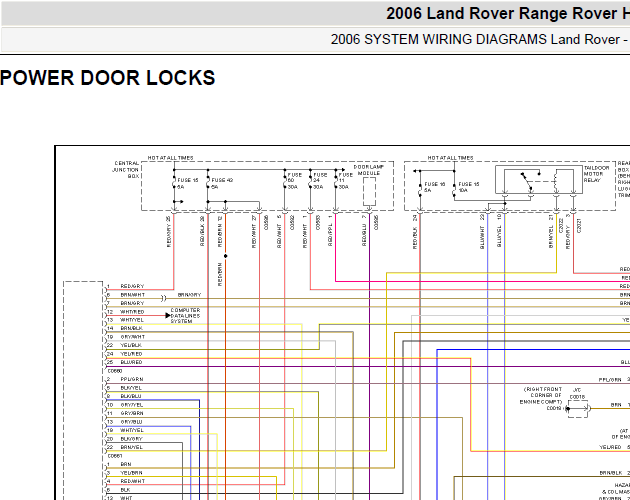Viewport: 630px width, 500px height.
Task: Click pin 13 WHT/YEL wire label
Action: click(x=132, y=320)
